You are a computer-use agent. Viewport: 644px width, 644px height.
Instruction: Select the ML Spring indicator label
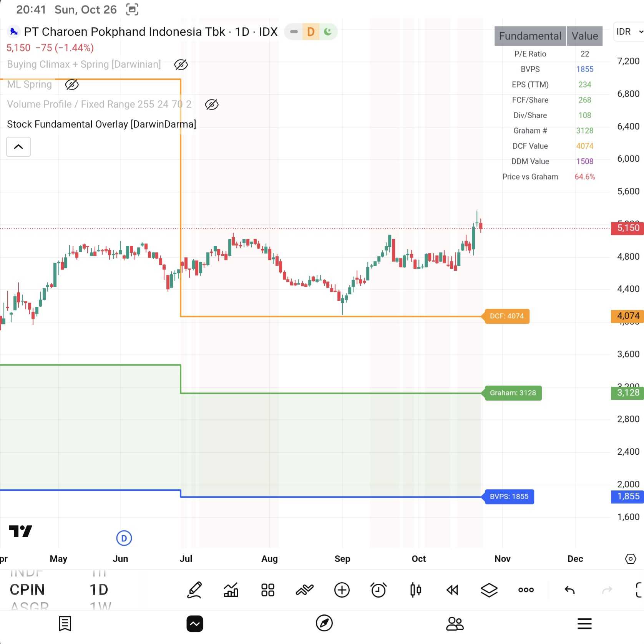click(x=29, y=84)
